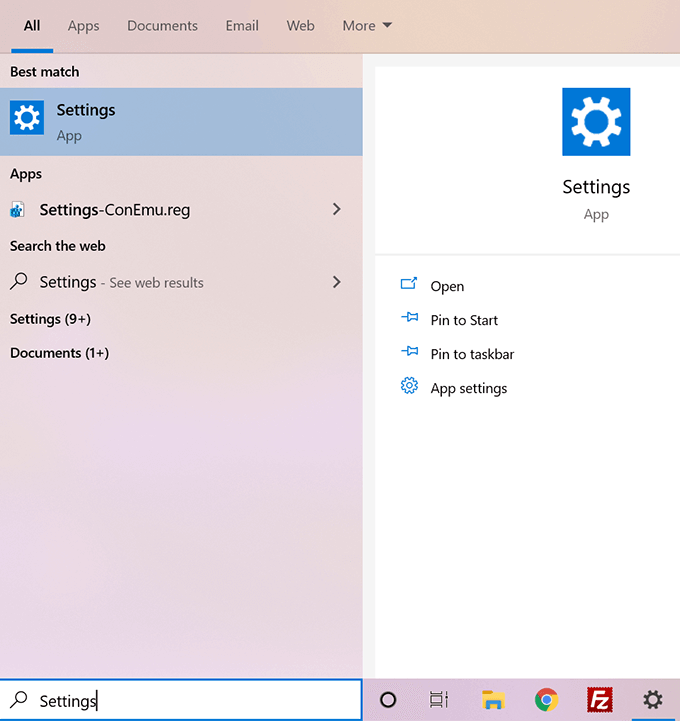Screen dimensions: 680x721
Task: Click the Pin to taskbar pin icon
Action: click(409, 351)
